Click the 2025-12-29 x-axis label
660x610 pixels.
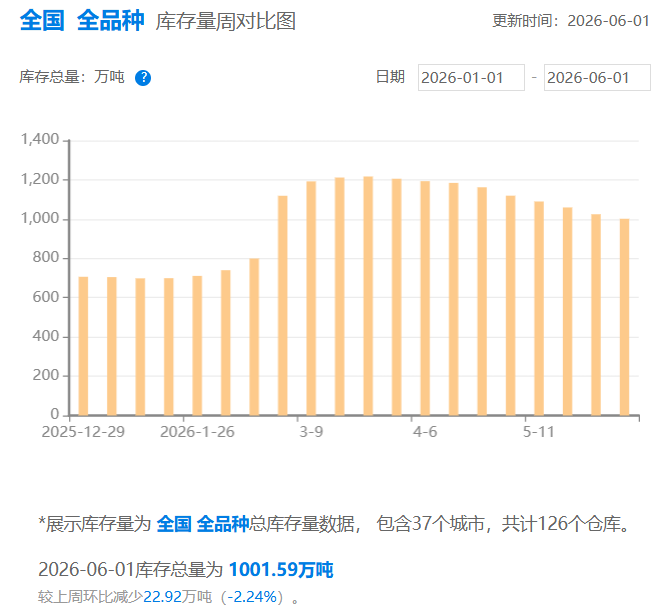tap(83, 432)
